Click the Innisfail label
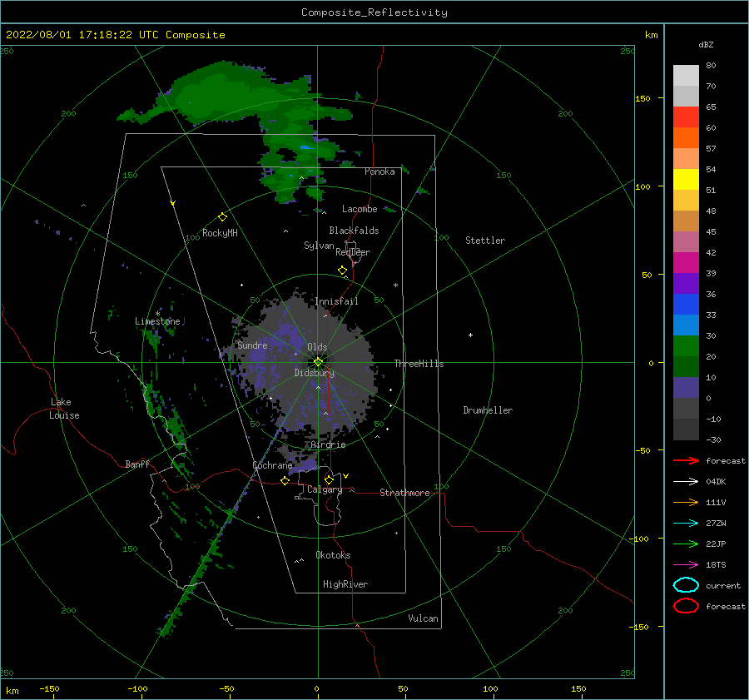Image resolution: width=749 pixels, height=700 pixels. 336,301
